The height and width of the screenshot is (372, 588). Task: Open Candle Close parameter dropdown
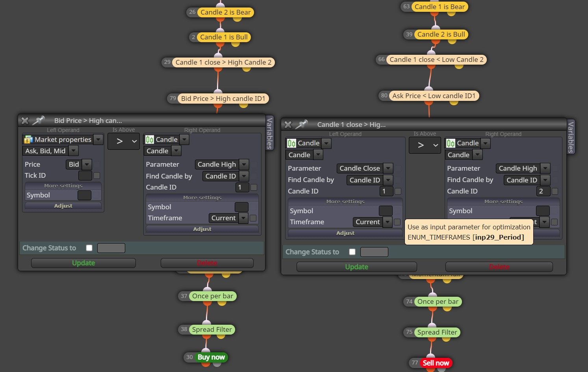pyautogui.click(x=388, y=168)
